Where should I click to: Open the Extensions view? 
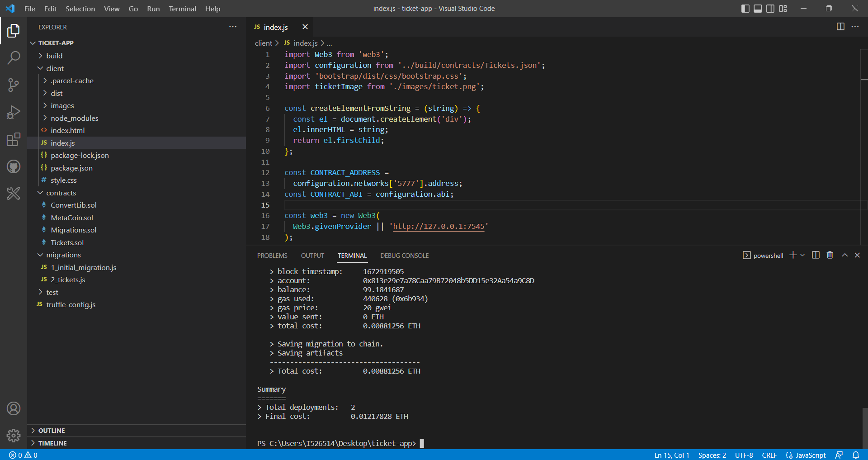click(14, 139)
